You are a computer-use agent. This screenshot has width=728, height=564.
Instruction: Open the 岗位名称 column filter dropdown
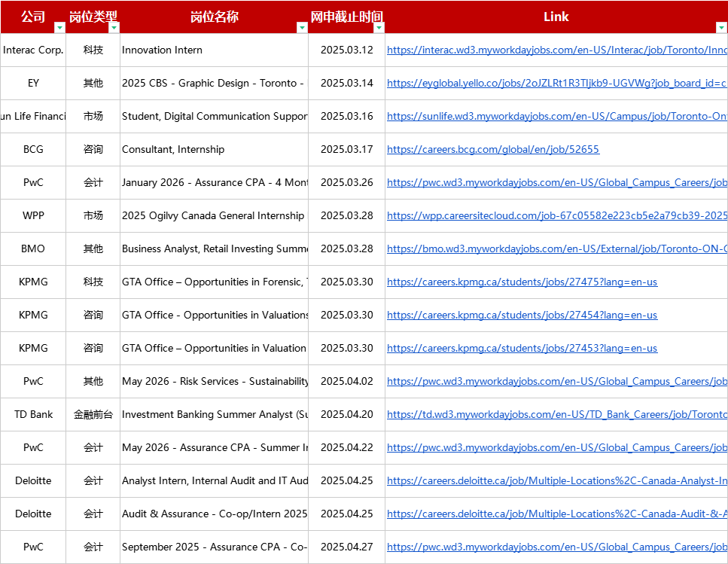tap(302, 28)
